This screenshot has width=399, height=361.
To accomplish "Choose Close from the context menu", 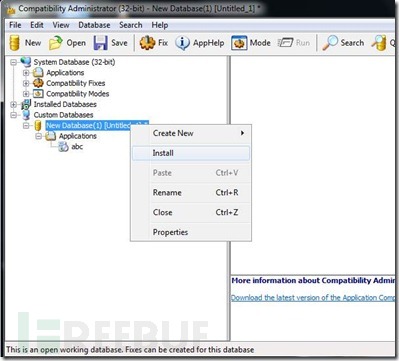I will click(191, 212).
